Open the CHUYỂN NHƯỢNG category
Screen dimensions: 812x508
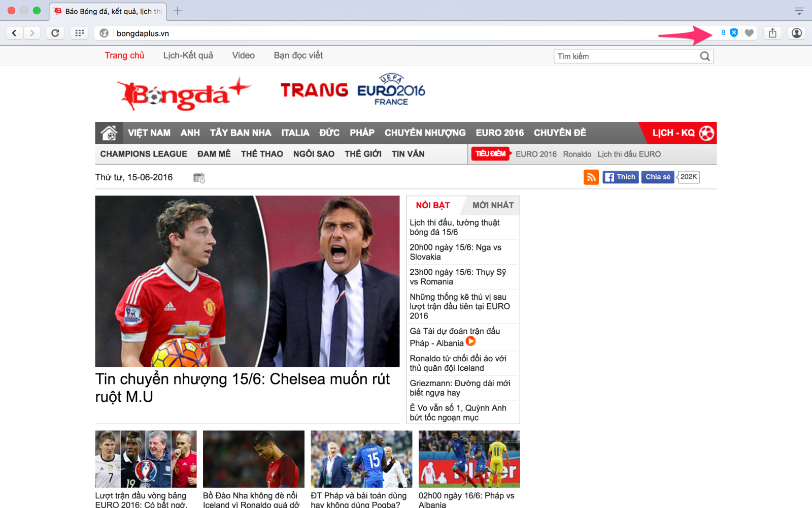pyautogui.click(x=425, y=133)
